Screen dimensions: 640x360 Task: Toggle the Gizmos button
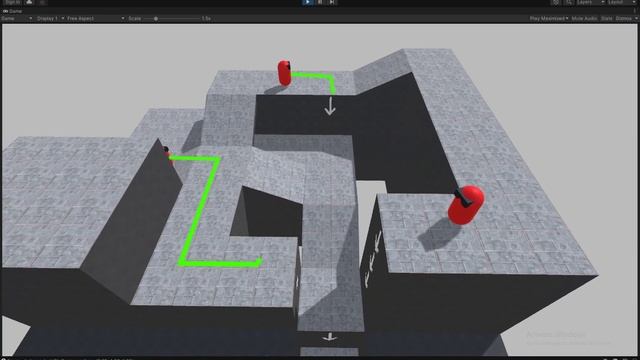tap(623, 18)
